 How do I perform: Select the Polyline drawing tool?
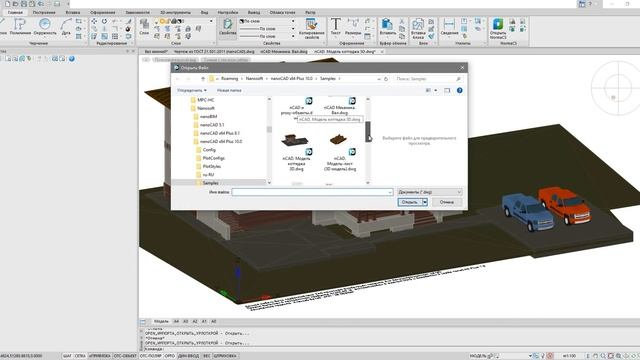[x=20, y=27]
